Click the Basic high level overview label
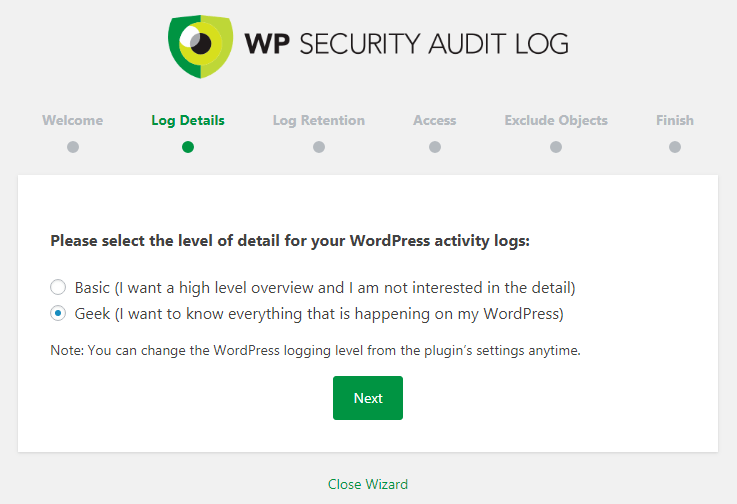The width and height of the screenshot is (737, 504). (325, 288)
